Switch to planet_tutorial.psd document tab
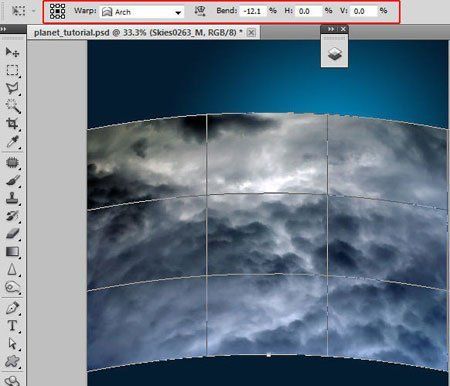The width and height of the screenshot is (450, 386). click(x=138, y=33)
